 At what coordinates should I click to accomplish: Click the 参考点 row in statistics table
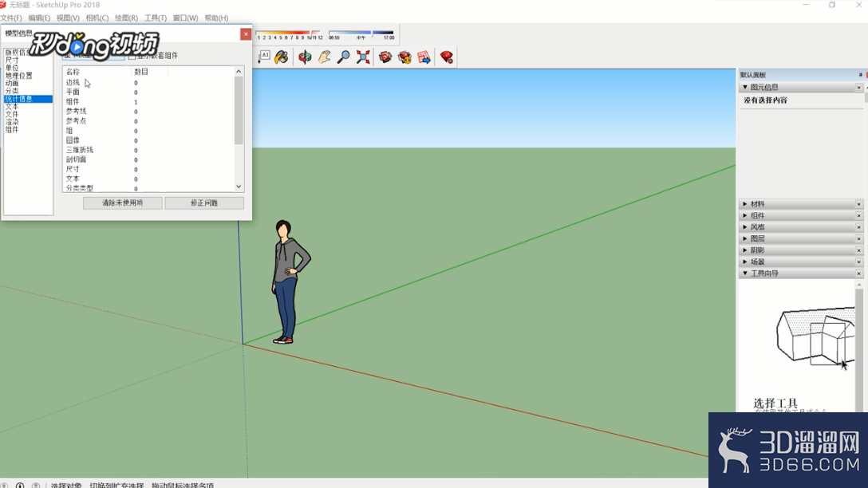tap(148, 121)
